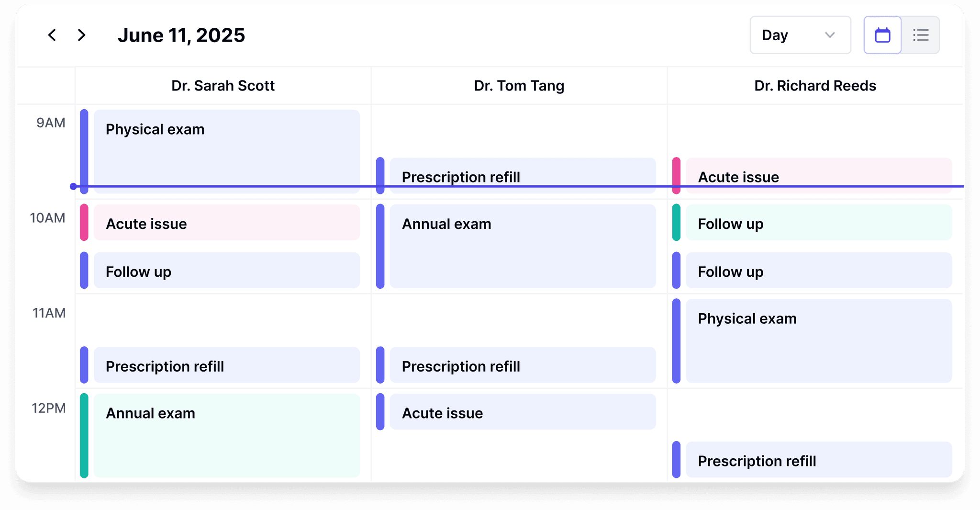
Task: Go to the next day with the right arrow
Action: click(81, 35)
